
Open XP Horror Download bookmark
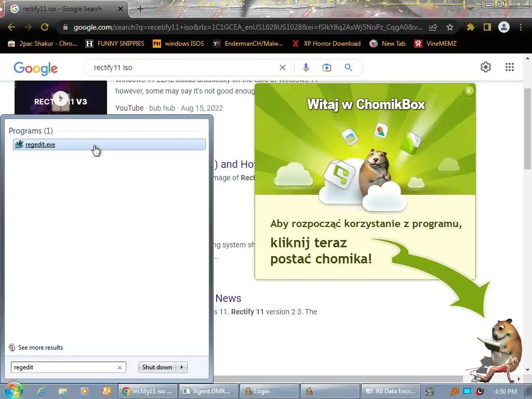click(326, 44)
